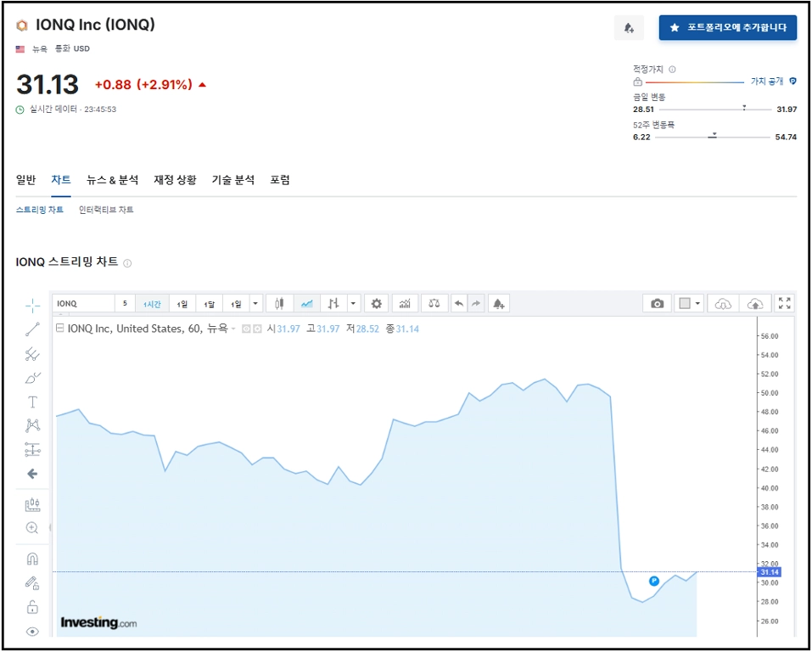Screen dimensions: 812x652
Task: Open chart style dropdown arrow
Action: pyautogui.click(x=353, y=304)
